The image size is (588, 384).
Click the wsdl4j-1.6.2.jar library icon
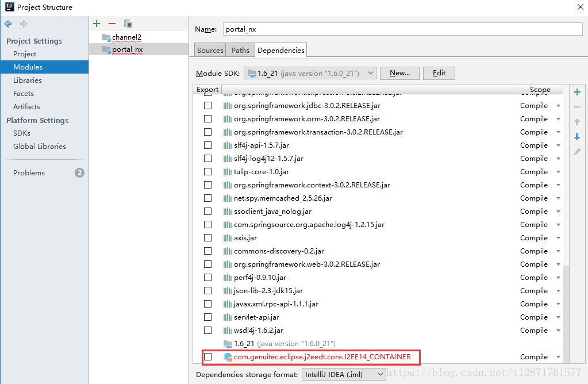point(227,331)
